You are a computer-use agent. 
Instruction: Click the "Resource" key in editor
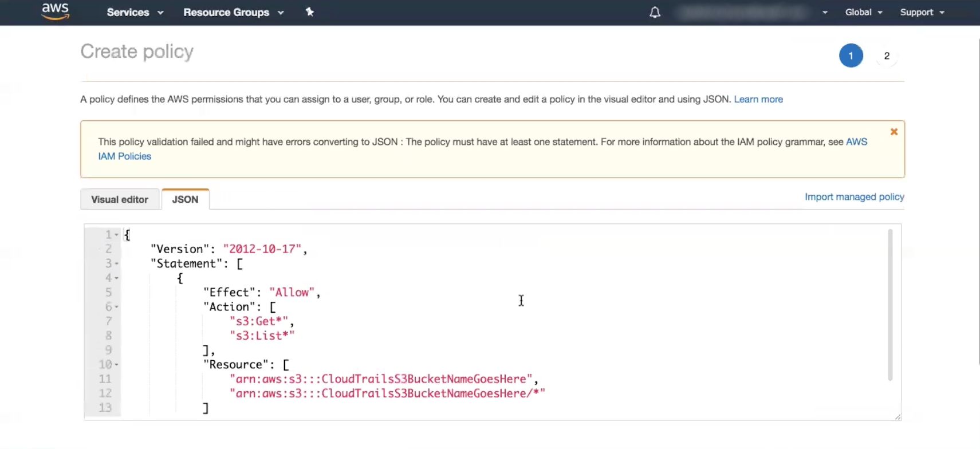tap(236, 364)
